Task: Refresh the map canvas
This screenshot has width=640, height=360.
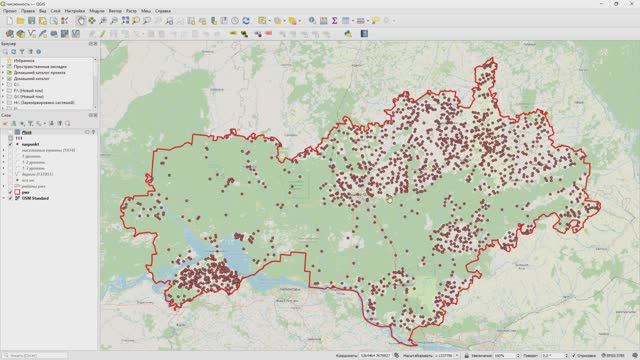Action: pyautogui.click(x=246, y=20)
